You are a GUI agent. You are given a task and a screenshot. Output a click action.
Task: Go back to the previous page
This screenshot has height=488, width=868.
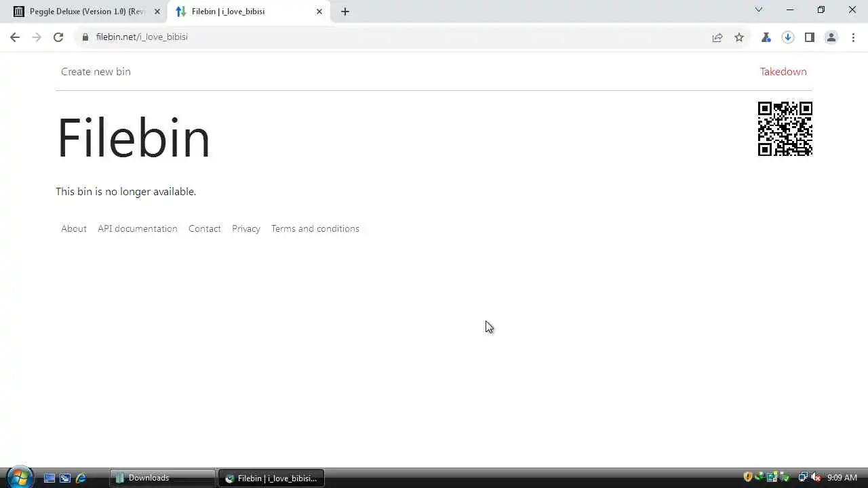click(x=15, y=37)
